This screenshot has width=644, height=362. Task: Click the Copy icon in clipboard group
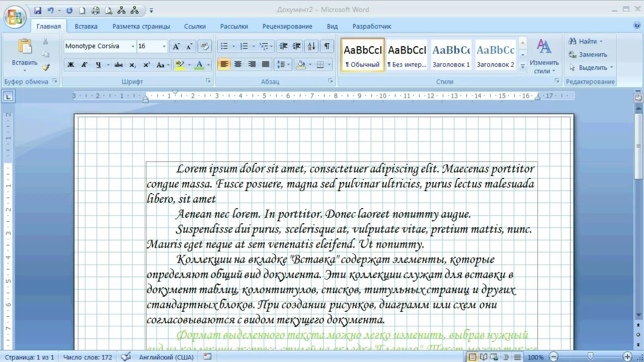(x=46, y=54)
